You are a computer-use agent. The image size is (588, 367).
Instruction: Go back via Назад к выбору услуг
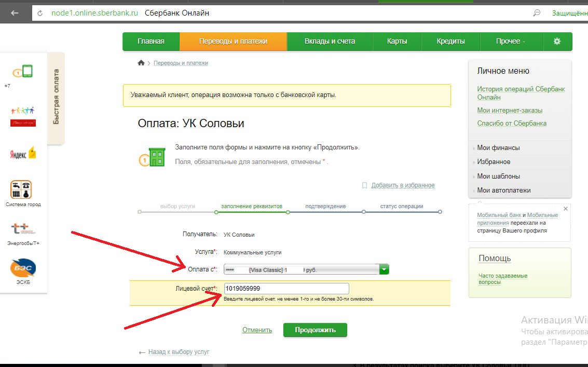(179, 352)
